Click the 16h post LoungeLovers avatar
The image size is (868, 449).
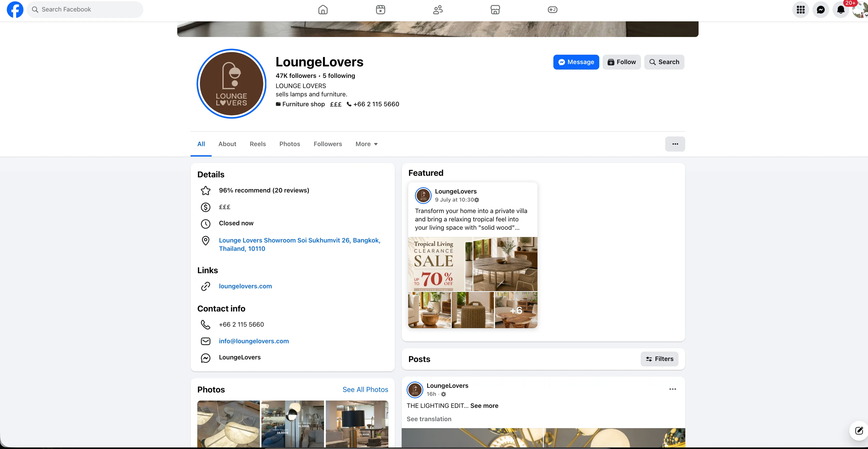click(415, 390)
